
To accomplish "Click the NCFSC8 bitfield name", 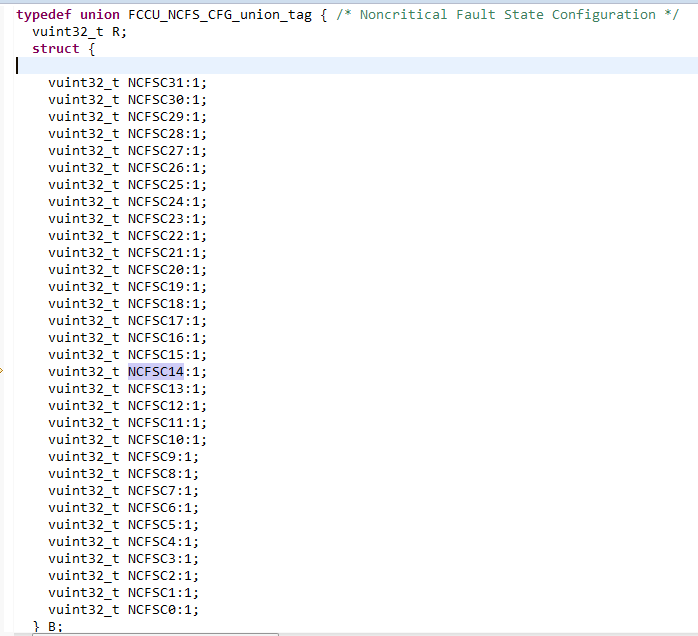I will [x=152, y=474].
